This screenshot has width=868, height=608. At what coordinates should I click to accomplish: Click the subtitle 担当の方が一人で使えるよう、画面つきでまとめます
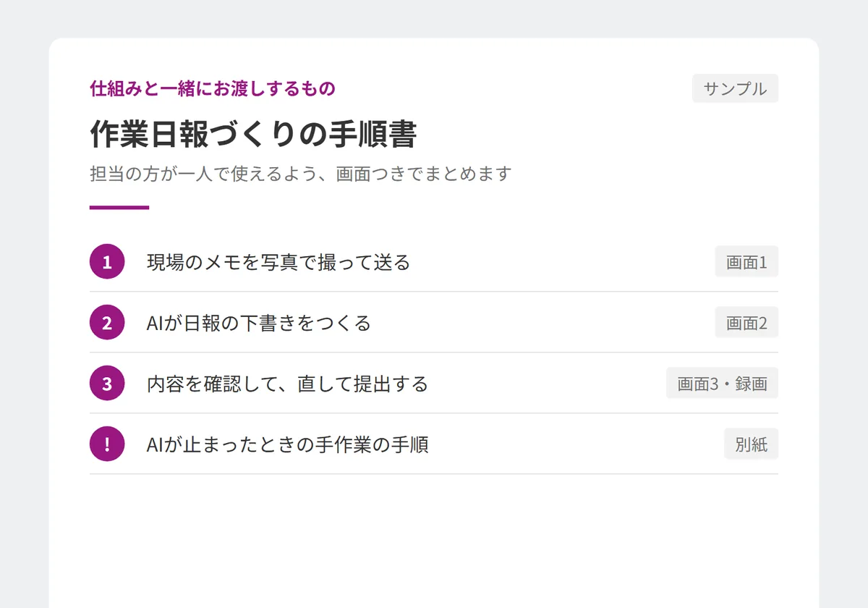tap(301, 174)
